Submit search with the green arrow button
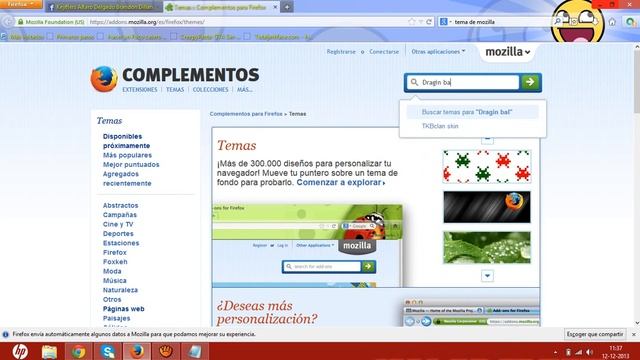 tap(530, 82)
